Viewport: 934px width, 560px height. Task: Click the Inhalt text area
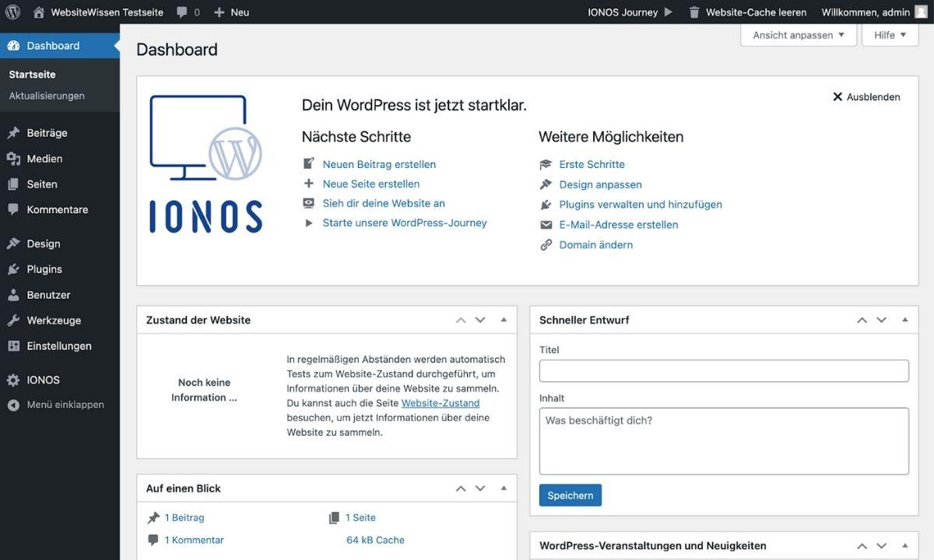pos(724,441)
